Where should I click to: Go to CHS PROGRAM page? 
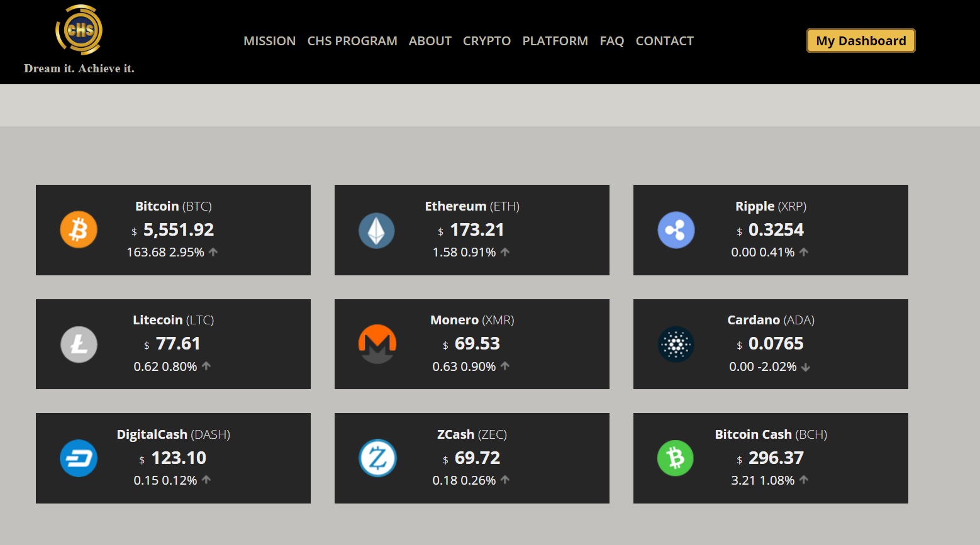click(x=352, y=41)
